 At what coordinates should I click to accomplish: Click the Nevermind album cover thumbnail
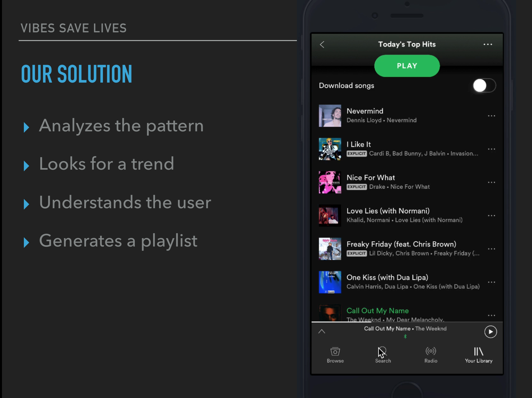pyautogui.click(x=330, y=116)
